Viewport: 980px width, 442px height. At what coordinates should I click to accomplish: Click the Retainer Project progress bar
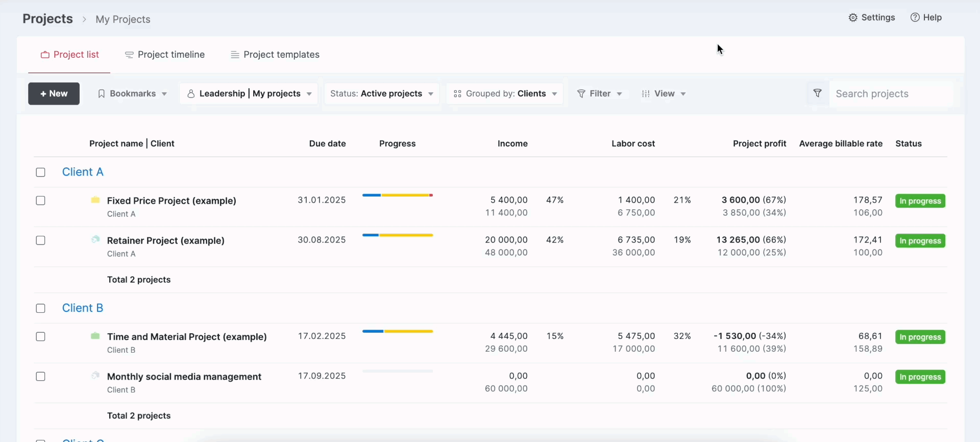pos(398,235)
